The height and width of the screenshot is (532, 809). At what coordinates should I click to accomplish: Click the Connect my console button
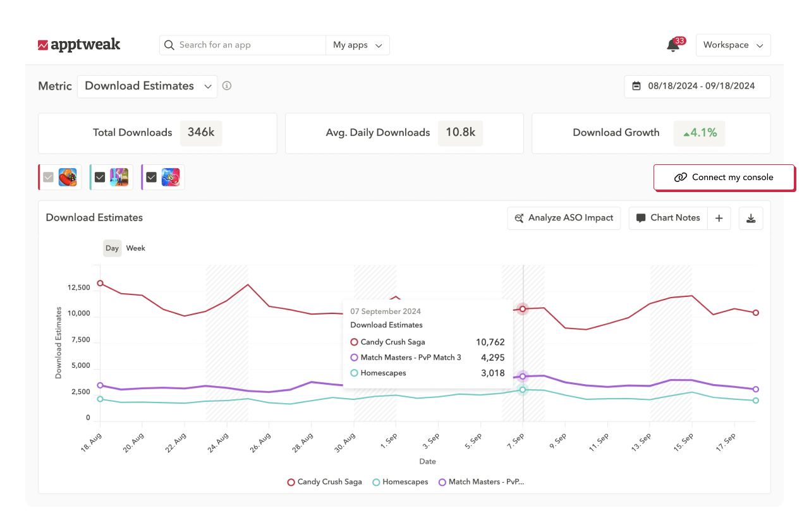coord(724,178)
